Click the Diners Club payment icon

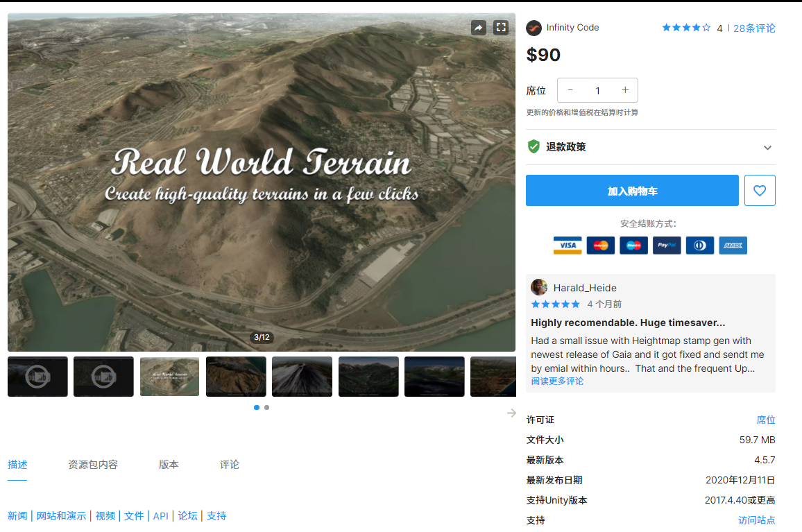point(700,246)
